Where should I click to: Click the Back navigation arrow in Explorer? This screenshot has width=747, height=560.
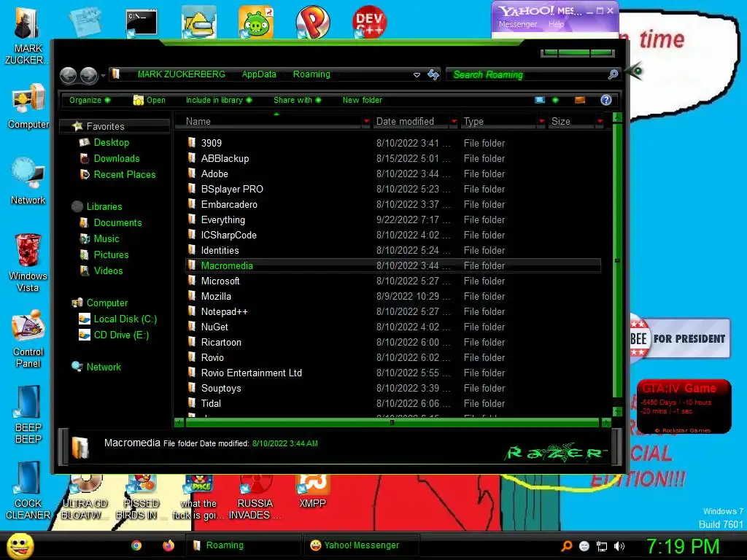coord(68,75)
